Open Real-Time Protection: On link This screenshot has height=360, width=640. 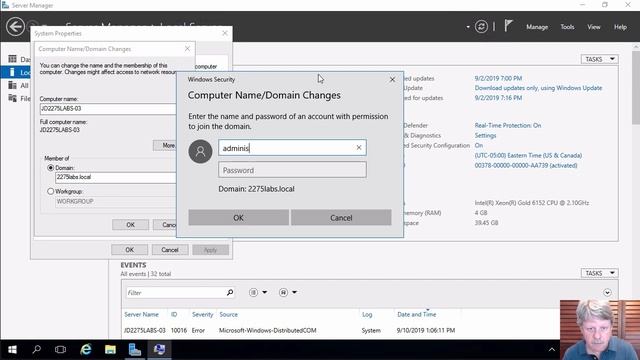[x=508, y=125]
